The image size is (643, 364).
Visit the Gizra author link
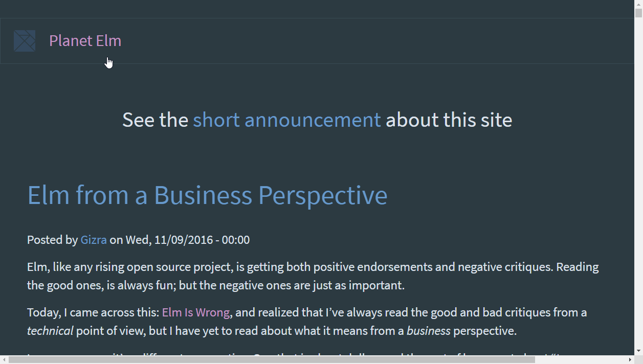coord(94,240)
